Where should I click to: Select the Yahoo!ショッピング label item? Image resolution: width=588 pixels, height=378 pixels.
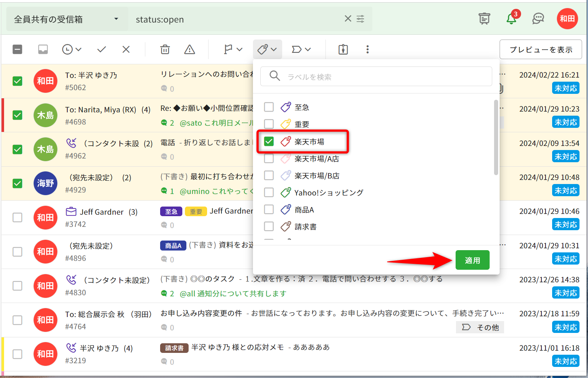pyautogui.click(x=328, y=193)
